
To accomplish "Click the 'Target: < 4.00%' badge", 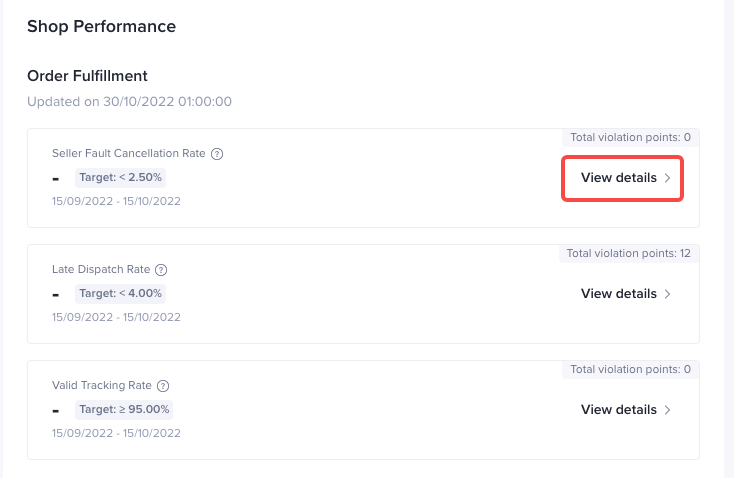I will coord(121,294).
